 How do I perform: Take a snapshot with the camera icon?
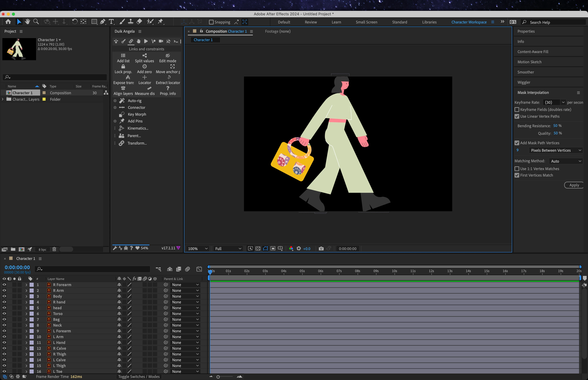click(321, 249)
